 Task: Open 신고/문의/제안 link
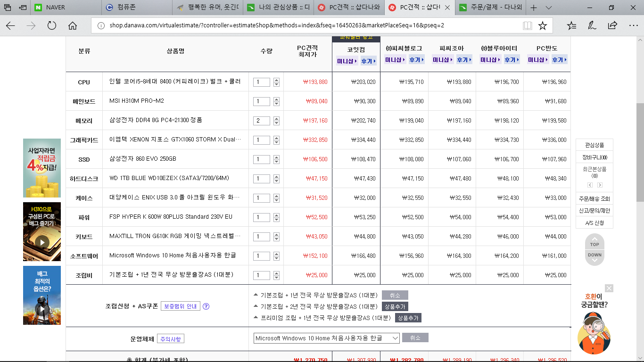click(x=594, y=211)
